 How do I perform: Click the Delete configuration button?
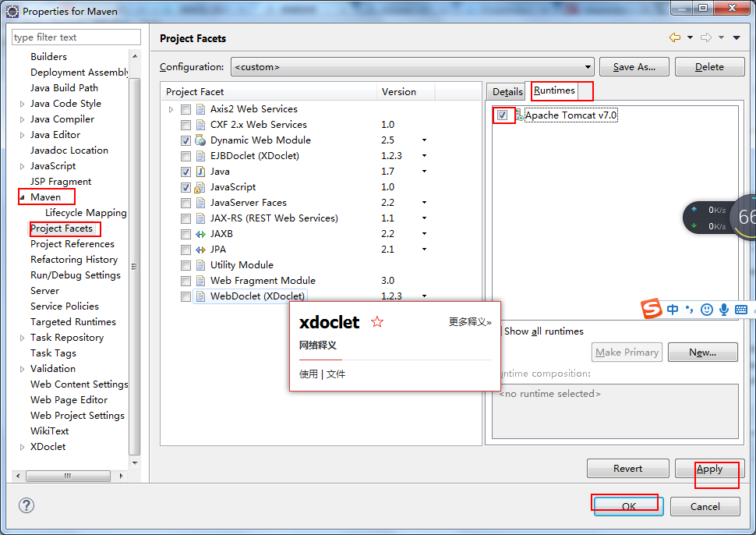tap(709, 66)
